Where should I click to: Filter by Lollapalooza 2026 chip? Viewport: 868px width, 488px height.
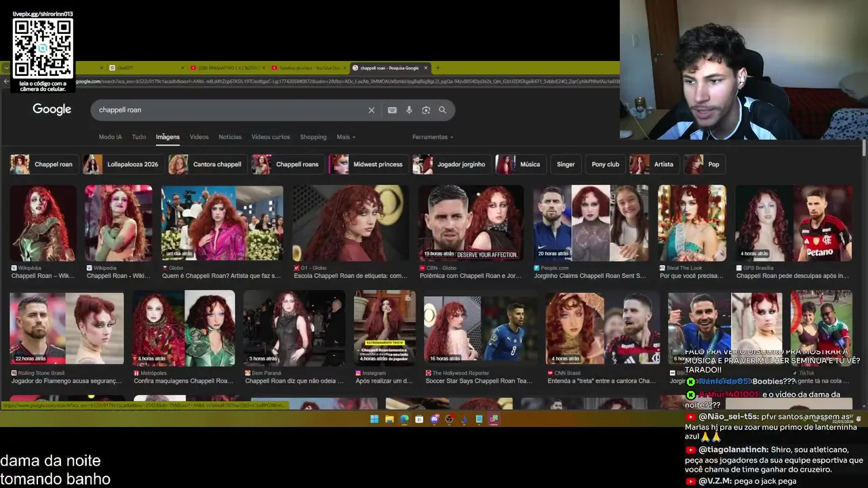tap(122, 164)
